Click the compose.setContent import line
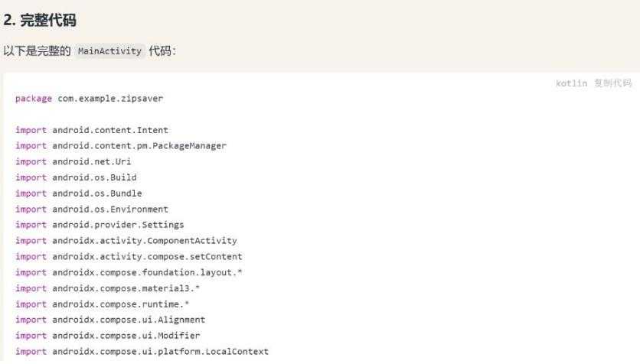 tap(129, 257)
